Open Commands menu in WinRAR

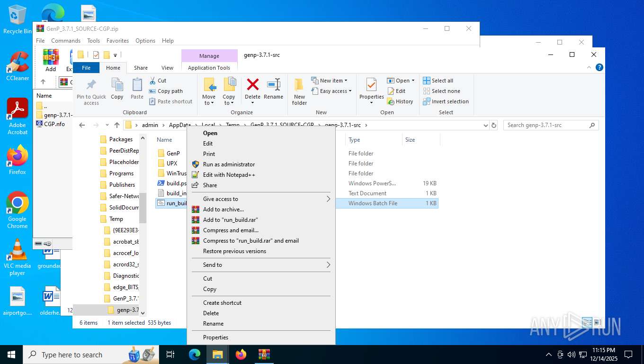tap(66, 41)
